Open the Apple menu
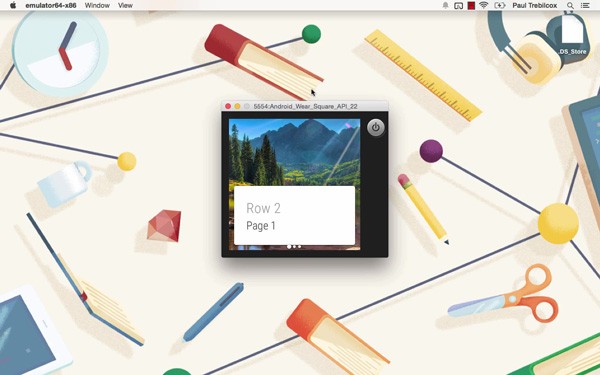 click(x=13, y=5)
